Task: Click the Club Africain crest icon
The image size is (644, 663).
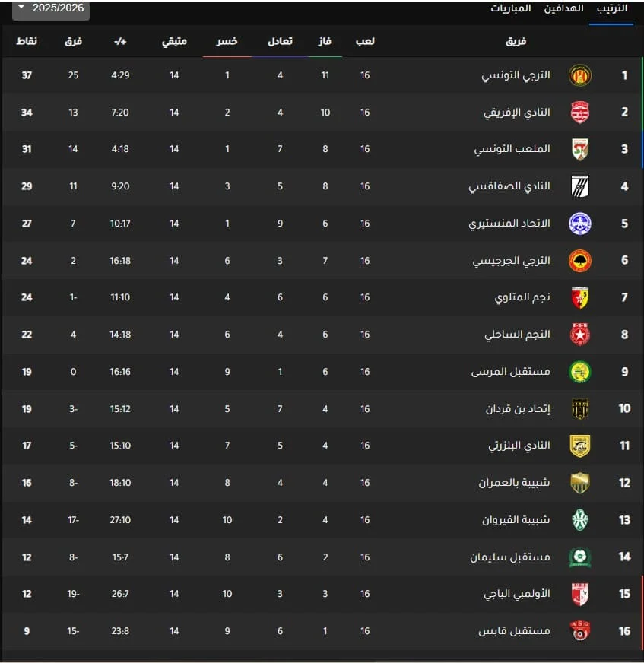Action: click(580, 113)
